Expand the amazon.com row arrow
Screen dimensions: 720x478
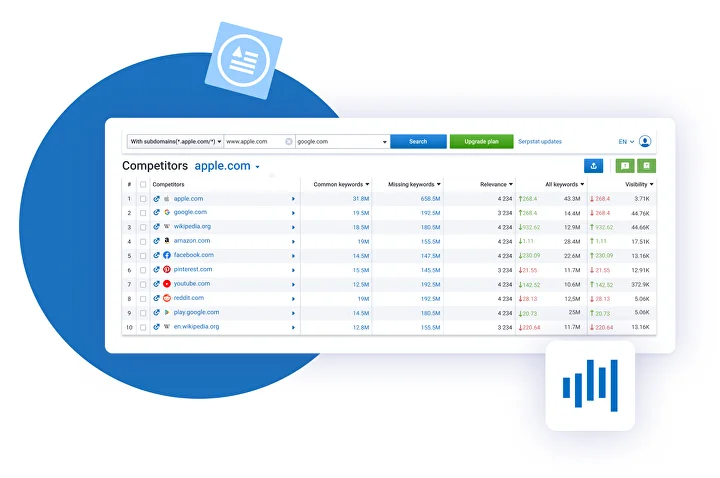coord(293,242)
